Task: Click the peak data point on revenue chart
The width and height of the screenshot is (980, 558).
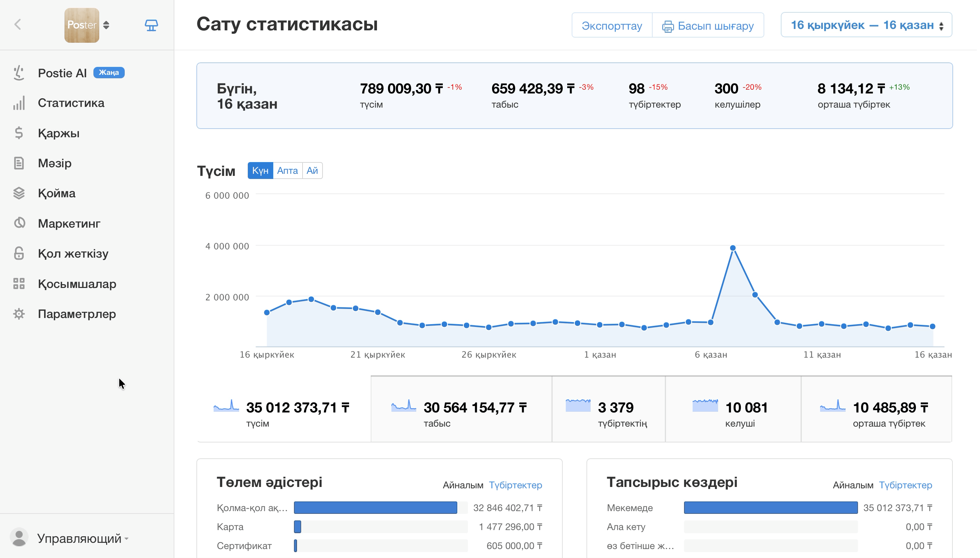Action: click(x=733, y=248)
